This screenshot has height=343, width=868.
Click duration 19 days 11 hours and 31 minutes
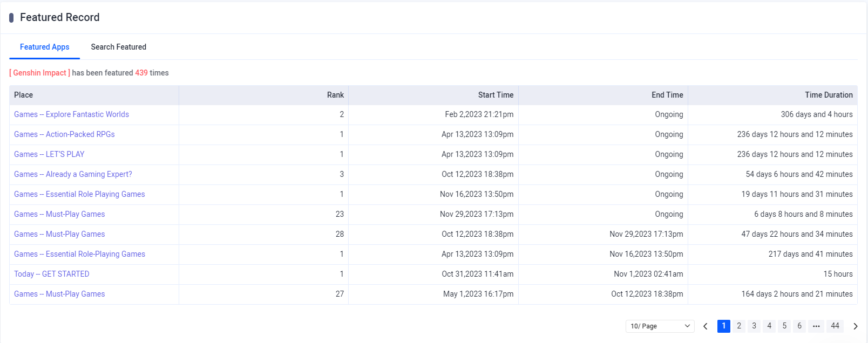[797, 194]
